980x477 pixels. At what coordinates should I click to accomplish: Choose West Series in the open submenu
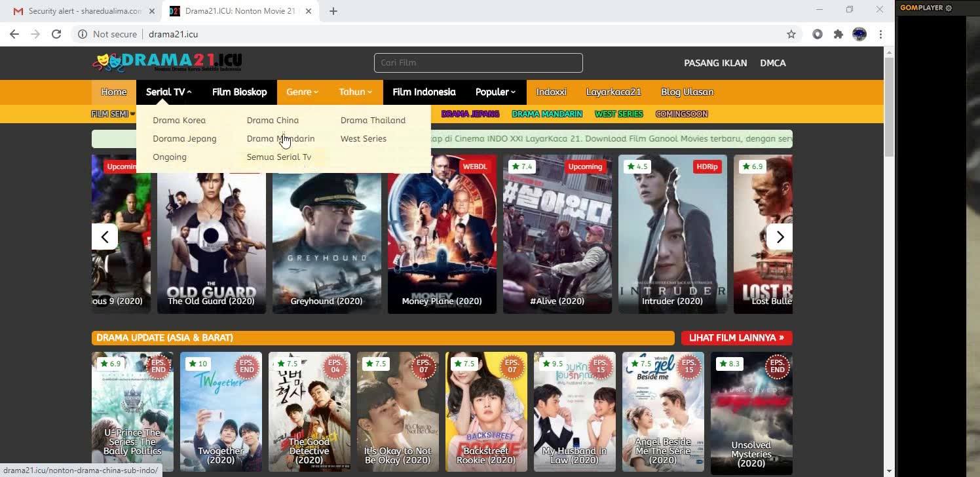pyautogui.click(x=364, y=138)
